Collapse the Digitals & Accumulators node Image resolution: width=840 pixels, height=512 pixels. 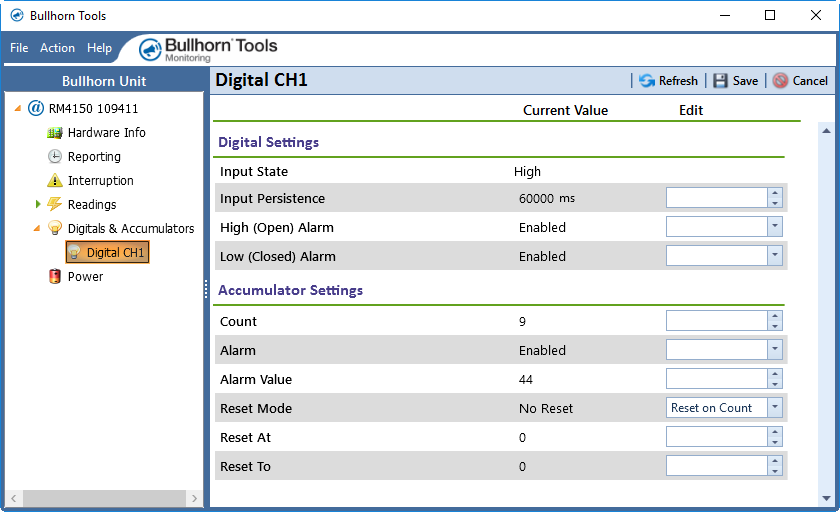coord(37,228)
